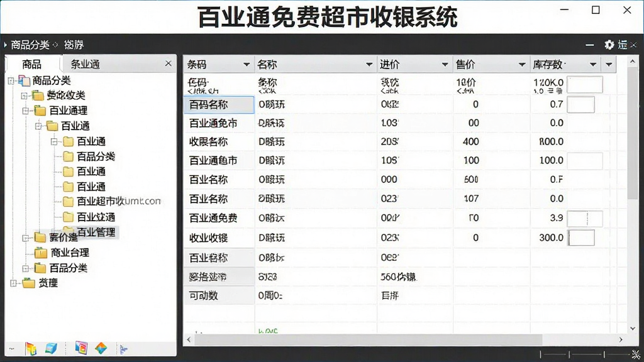Switch to the 条业通 tab

[x=85, y=65]
